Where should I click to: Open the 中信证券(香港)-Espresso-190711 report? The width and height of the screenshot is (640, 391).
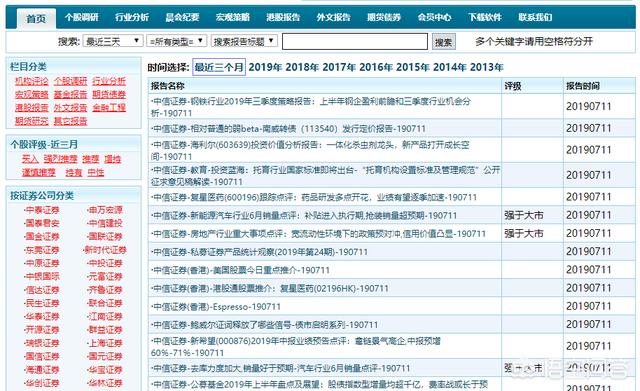pos(216,307)
